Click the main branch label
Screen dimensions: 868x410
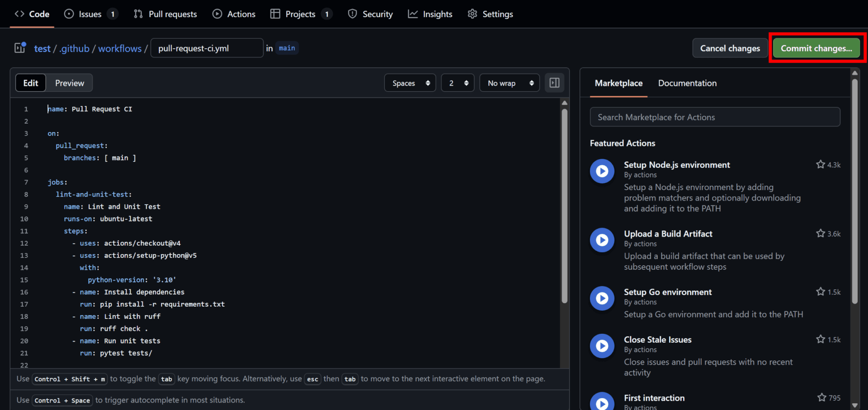tap(287, 48)
